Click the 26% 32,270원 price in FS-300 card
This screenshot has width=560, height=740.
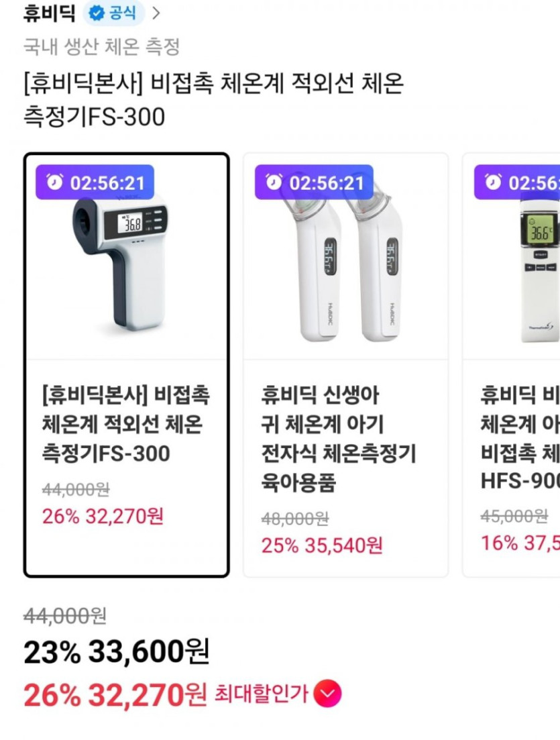(103, 517)
